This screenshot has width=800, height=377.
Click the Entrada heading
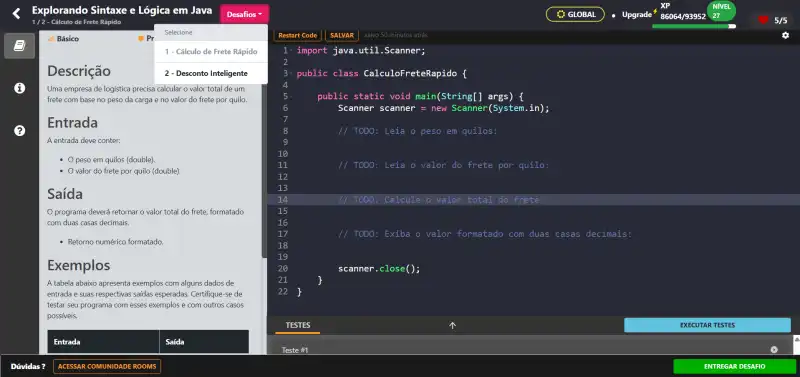coord(72,122)
